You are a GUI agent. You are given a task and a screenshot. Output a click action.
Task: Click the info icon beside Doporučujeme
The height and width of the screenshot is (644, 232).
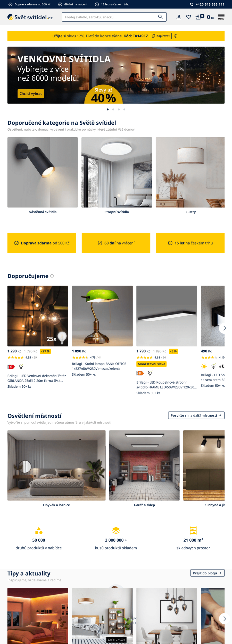click(x=52, y=276)
